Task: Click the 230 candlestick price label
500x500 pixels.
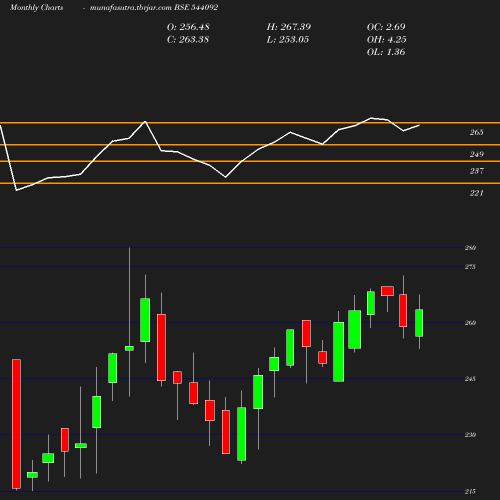Action: coord(470,435)
